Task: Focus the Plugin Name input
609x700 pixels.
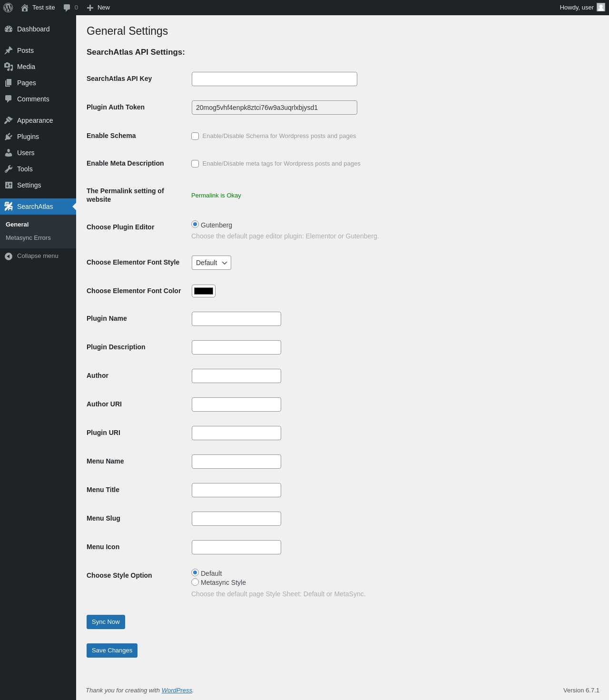Action: pos(236,319)
